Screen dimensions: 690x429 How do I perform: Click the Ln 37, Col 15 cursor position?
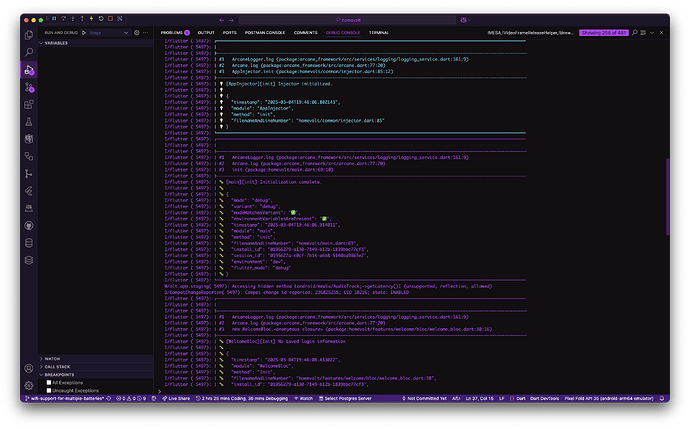click(479, 398)
